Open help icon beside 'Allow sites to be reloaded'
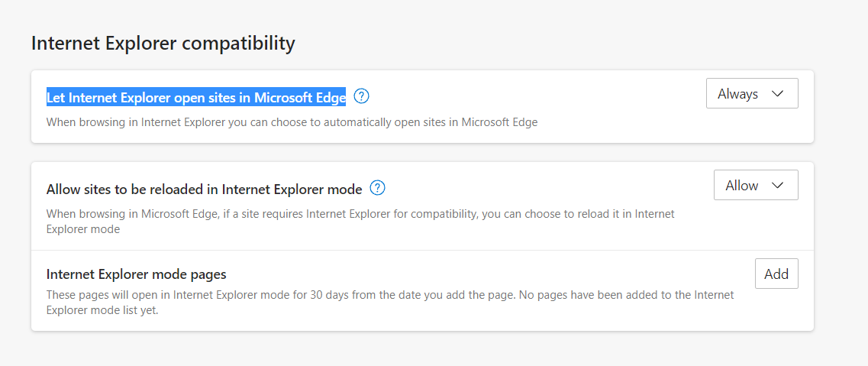The width and height of the screenshot is (868, 366). [x=378, y=188]
